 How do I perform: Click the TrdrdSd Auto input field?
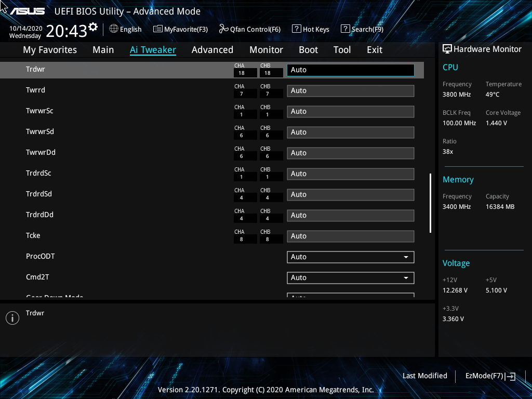click(351, 194)
